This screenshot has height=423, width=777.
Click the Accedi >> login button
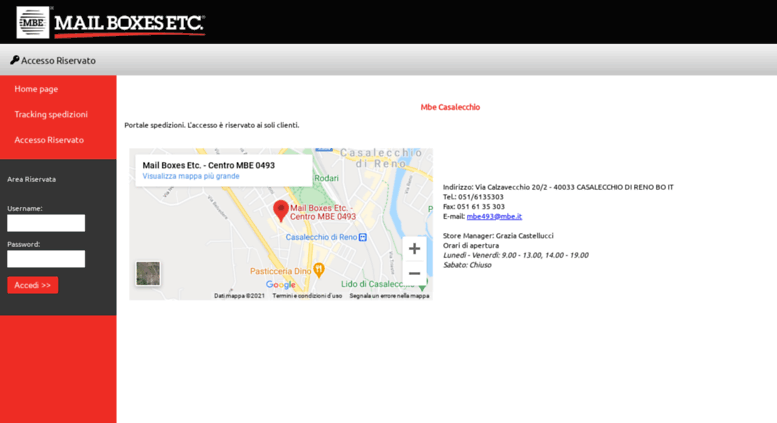click(x=33, y=285)
